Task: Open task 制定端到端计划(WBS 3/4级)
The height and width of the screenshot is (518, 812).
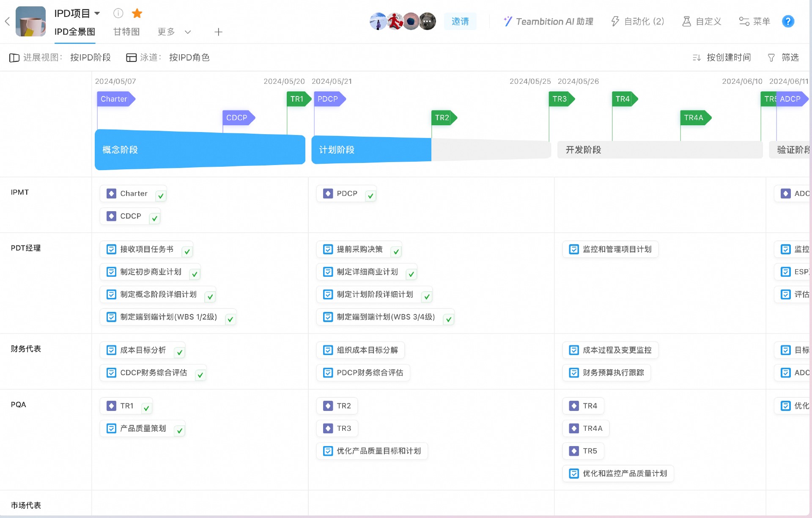Action: pyautogui.click(x=386, y=317)
